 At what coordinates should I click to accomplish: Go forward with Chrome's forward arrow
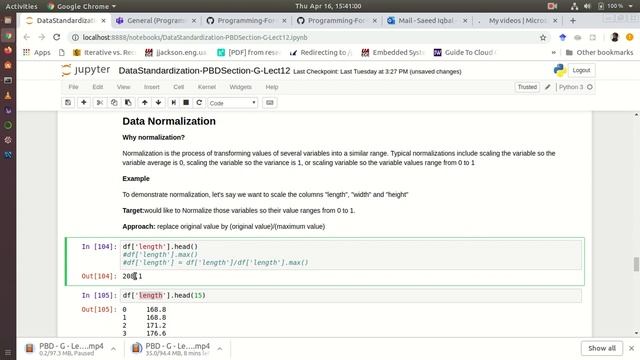pyautogui.click(x=42, y=37)
